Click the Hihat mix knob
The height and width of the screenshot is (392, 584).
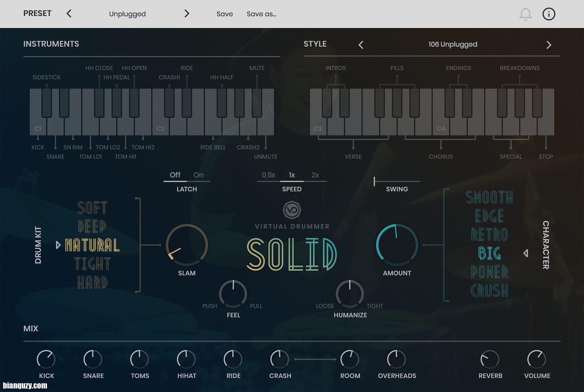point(186,359)
